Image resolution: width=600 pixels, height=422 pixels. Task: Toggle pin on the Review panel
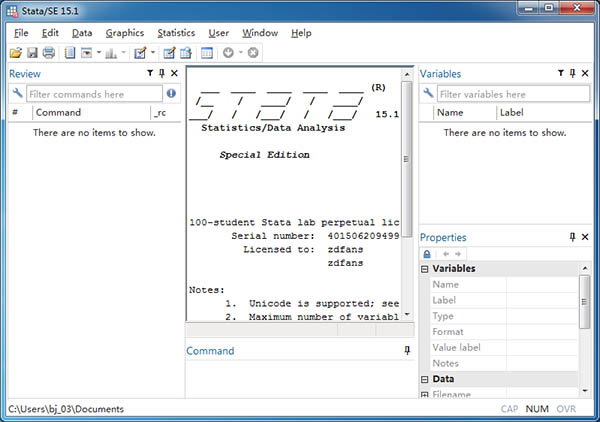pos(162,74)
